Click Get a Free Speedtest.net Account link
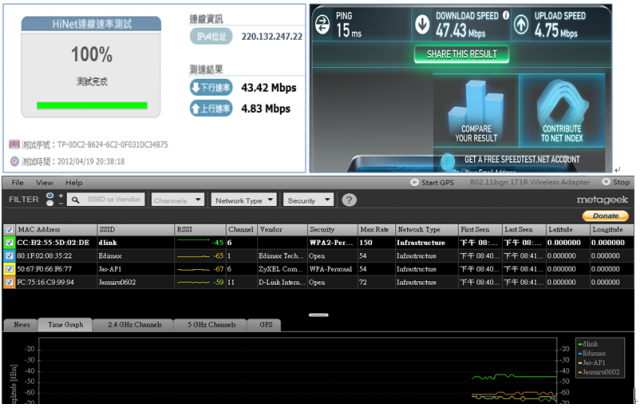Screen dimensions: 640x408 (x=522, y=159)
